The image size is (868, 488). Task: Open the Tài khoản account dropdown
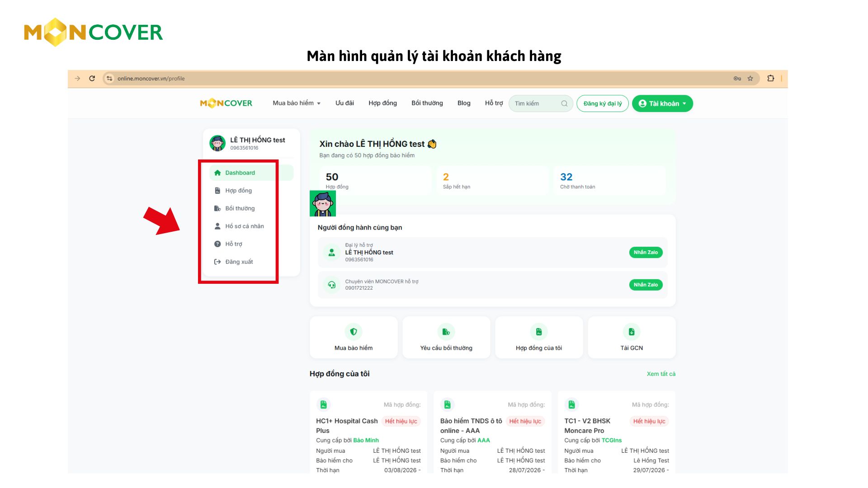click(662, 103)
